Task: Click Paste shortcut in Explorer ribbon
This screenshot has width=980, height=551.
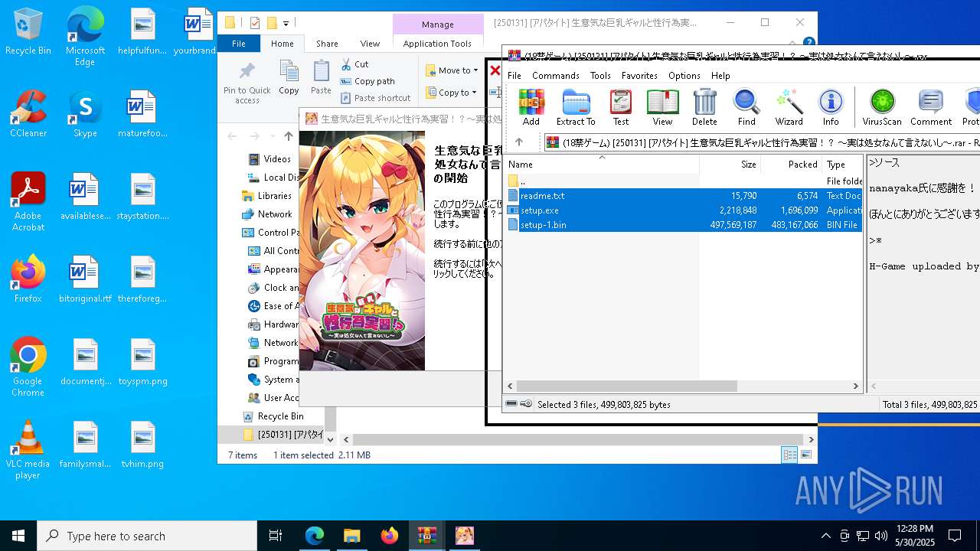Action: coord(375,98)
